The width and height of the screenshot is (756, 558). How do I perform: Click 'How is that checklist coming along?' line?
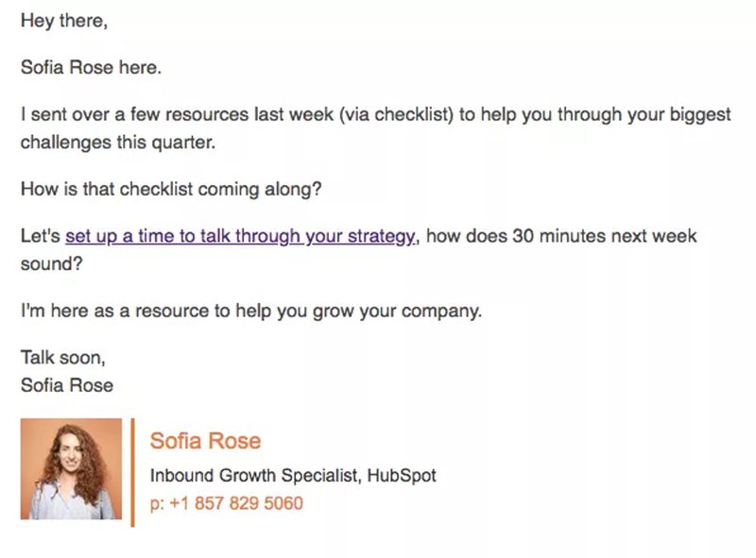(171, 189)
